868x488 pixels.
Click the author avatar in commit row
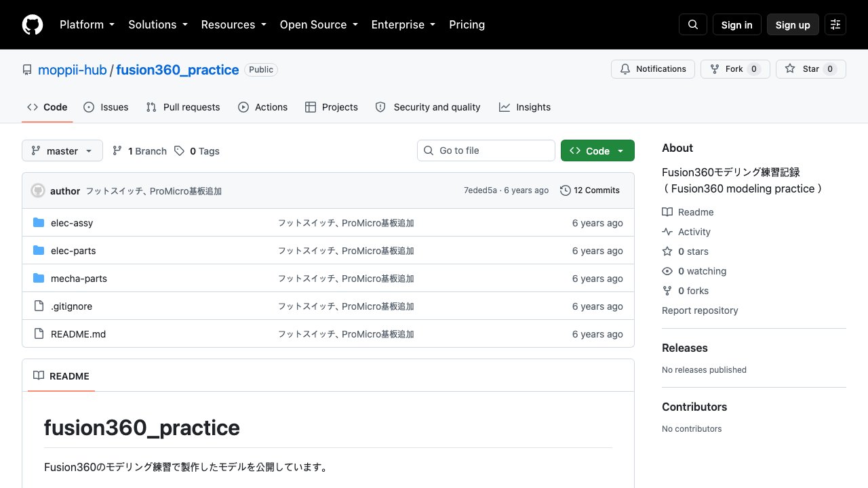38,190
